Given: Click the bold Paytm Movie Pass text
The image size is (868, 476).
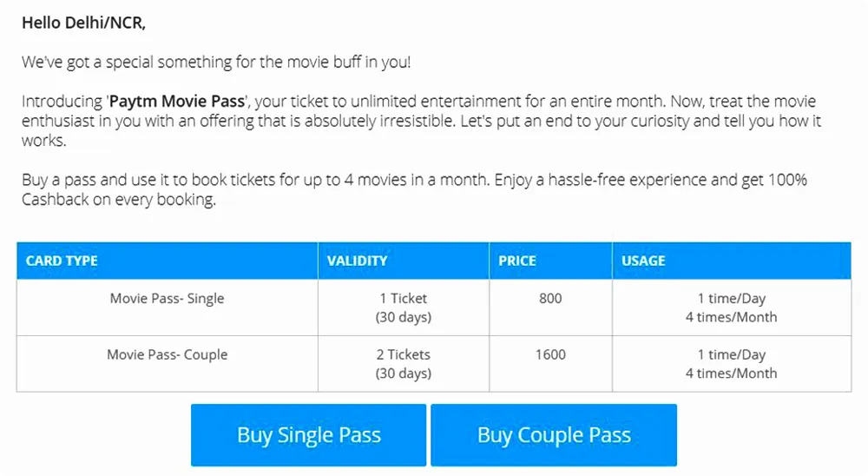Looking at the screenshot, I should [177, 102].
